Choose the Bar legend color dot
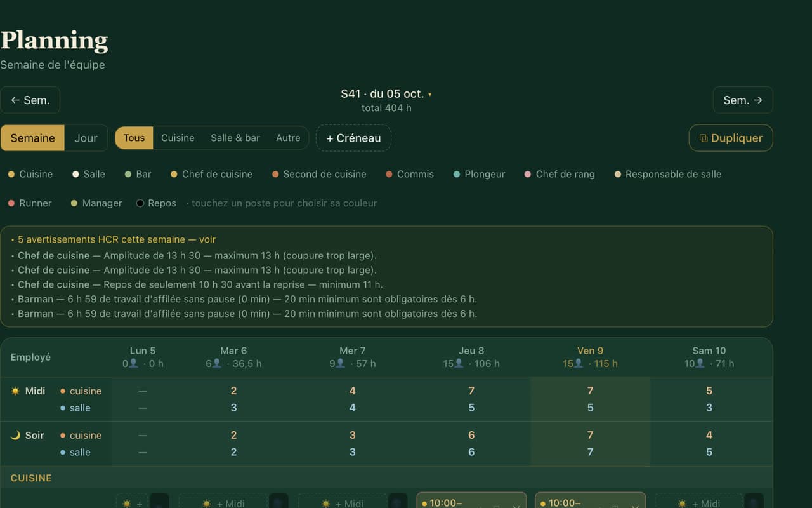The image size is (812, 508). pyautogui.click(x=128, y=174)
